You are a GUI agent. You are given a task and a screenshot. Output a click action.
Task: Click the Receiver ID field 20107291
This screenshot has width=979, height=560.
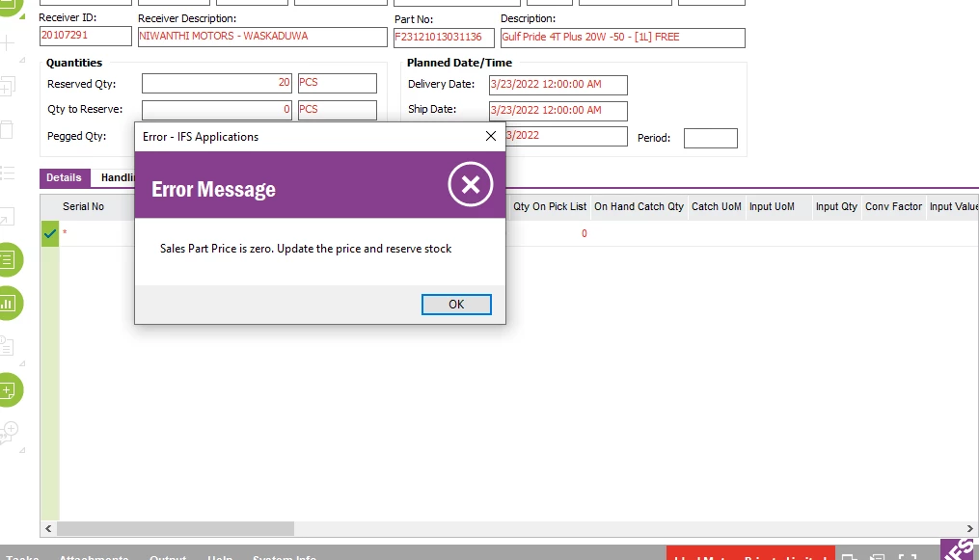[86, 36]
